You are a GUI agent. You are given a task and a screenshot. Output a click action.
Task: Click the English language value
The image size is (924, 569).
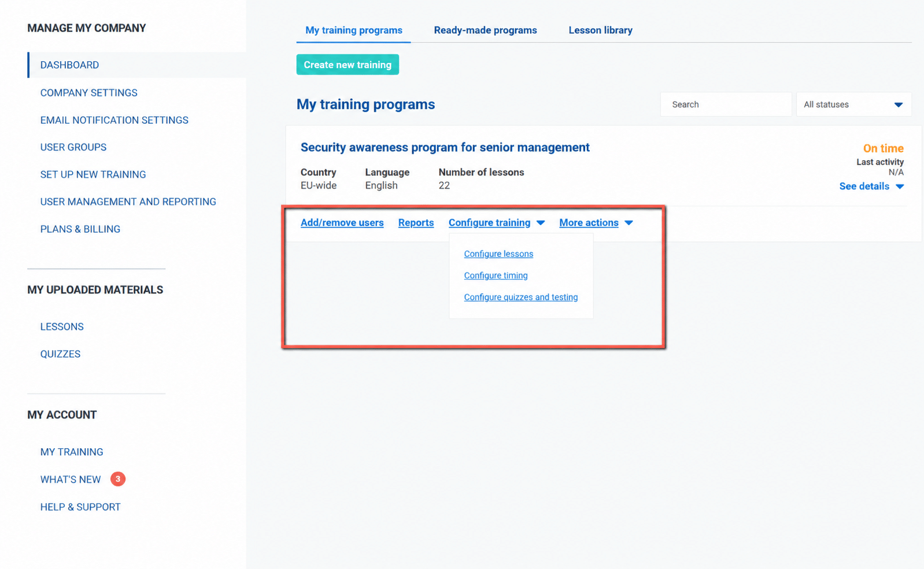pyautogui.click(x=381, y=186)
